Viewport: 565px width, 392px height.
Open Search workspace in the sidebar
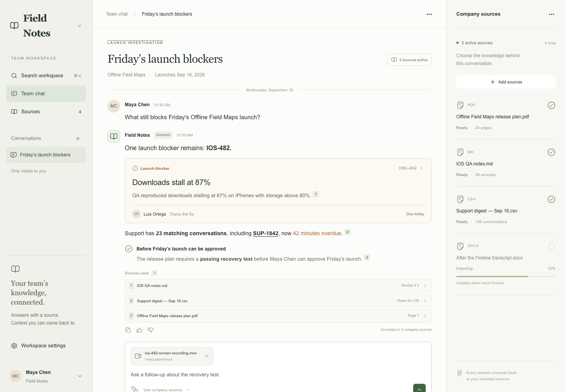tap(46, 76)
